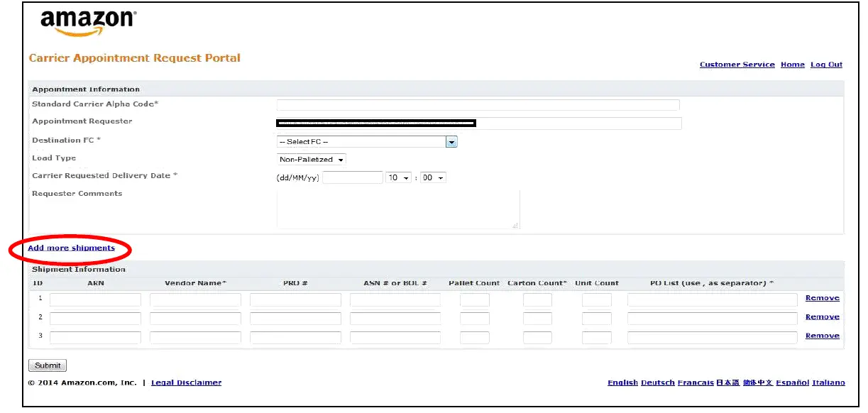Click the Carrier Requested Delivery Date field

pos(352,177)
